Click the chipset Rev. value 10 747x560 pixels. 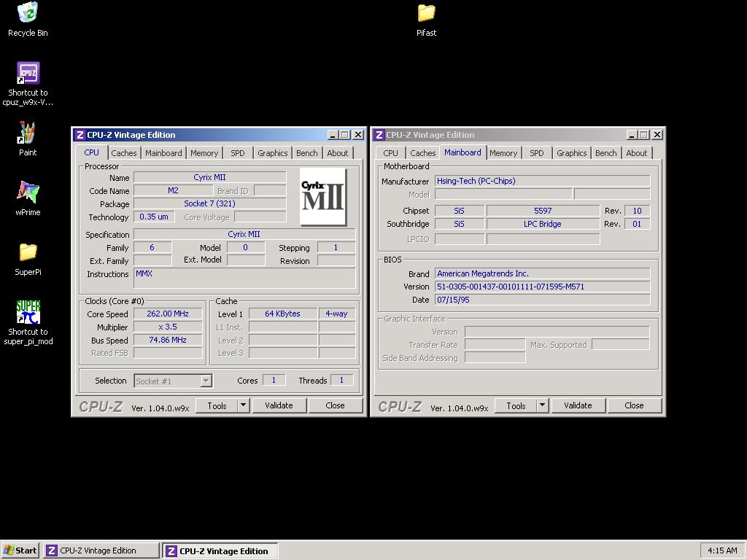pyautogui.click(x=637, y=211)
